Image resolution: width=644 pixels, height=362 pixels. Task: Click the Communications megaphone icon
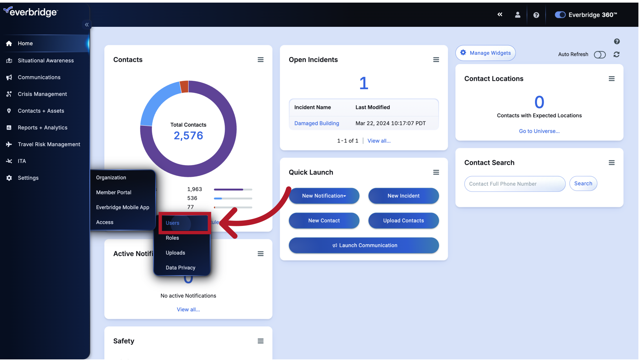9,77
